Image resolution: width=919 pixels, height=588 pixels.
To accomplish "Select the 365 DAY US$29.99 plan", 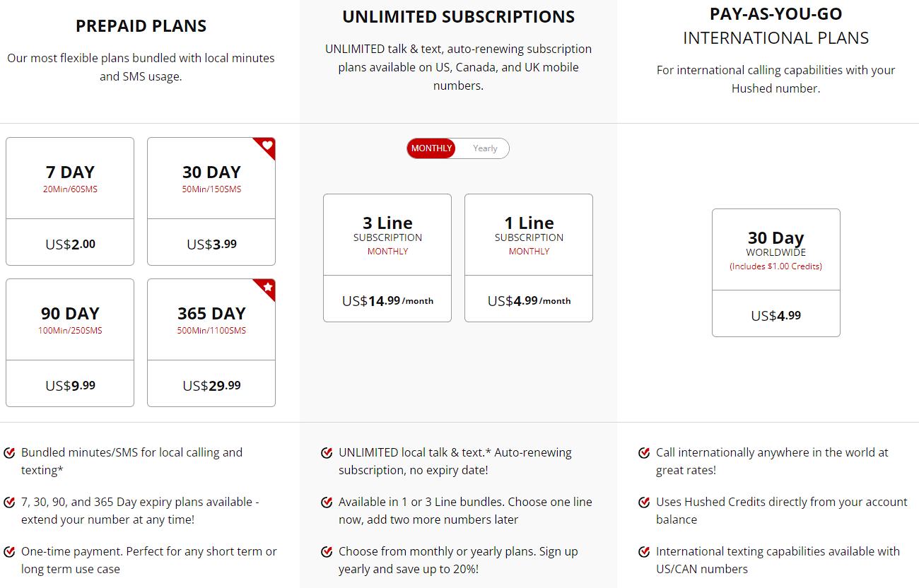I will click(211, 343).
